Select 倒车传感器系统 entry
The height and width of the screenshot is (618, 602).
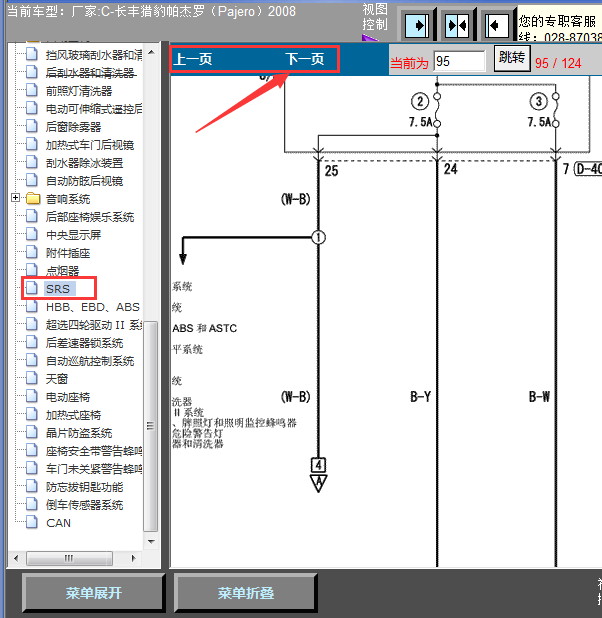point(84,505)
